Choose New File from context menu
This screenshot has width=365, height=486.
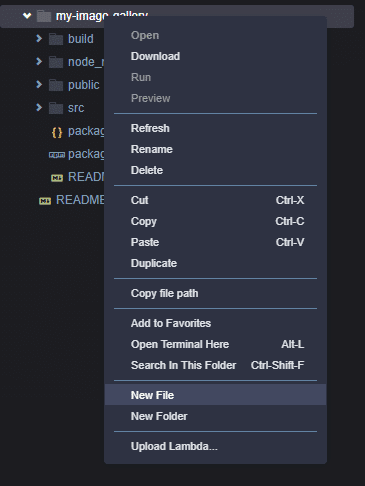tap(215, 395)
